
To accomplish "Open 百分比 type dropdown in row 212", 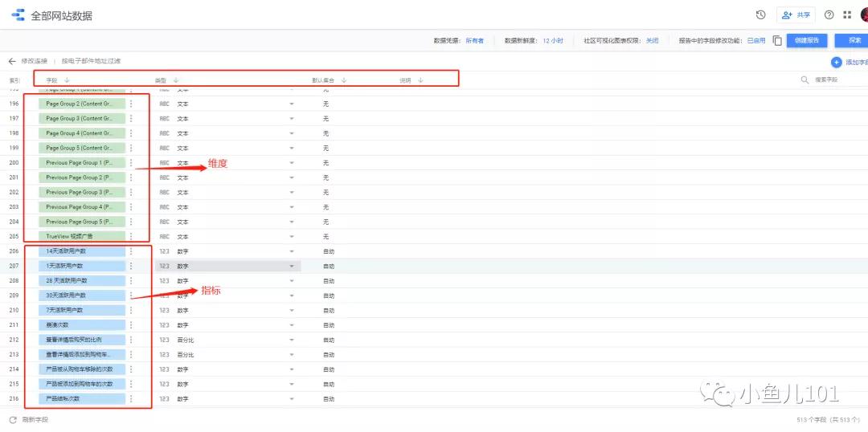I will pos(292,340).
